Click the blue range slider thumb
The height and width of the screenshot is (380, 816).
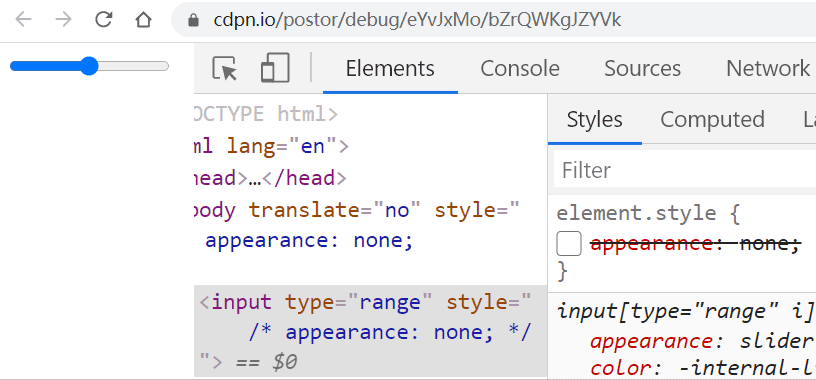coord(90,66)
